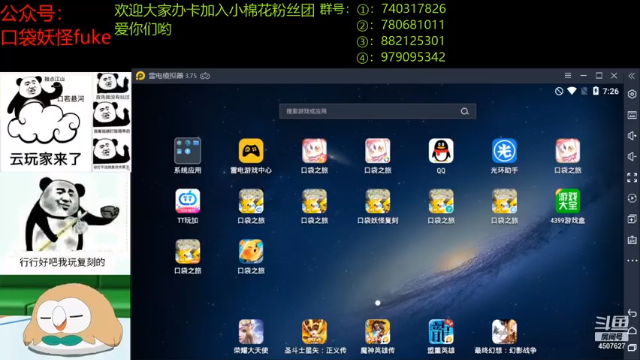Click group number 740317826
640x360 pixels.
(413, 9)
